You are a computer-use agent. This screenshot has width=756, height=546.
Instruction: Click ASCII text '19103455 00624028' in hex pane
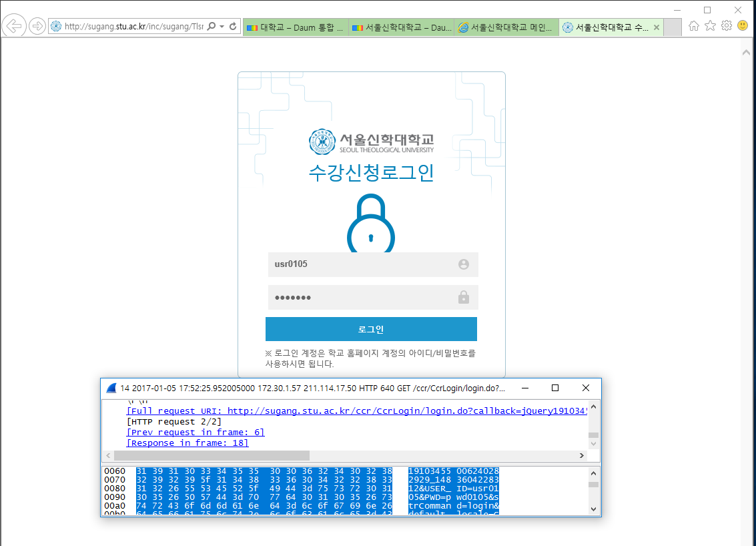pyautogui.click(x=454, y=471)
